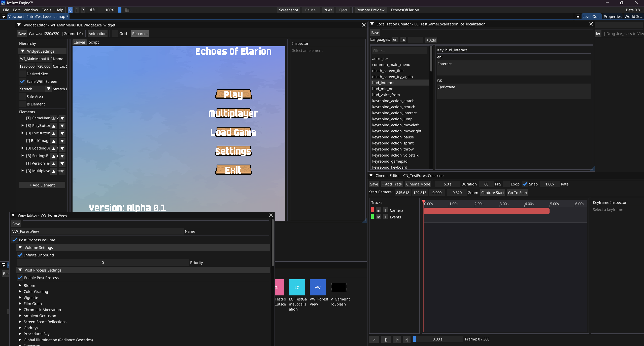Expand the Color Grading section
644x346 pixels.
[x=20, y=291]
